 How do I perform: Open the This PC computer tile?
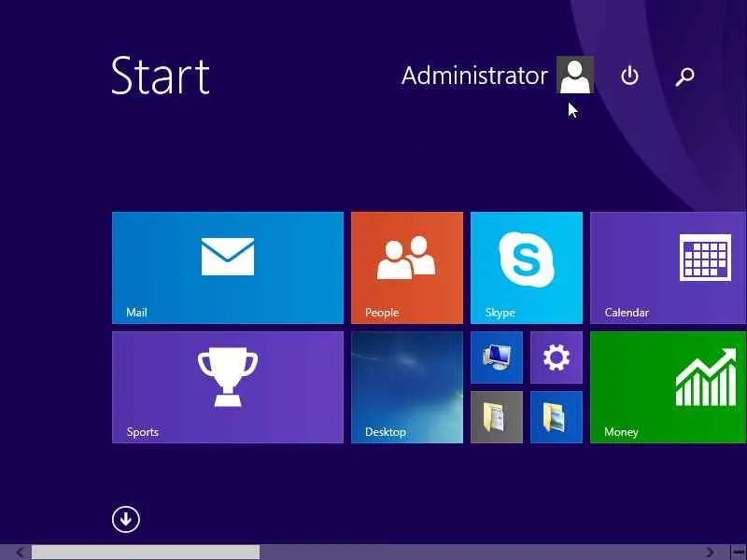pyautogui.click(x=497, y=357)
